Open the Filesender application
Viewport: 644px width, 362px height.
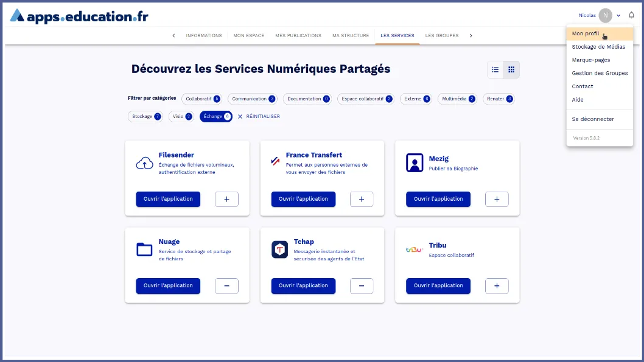[168, 199]
